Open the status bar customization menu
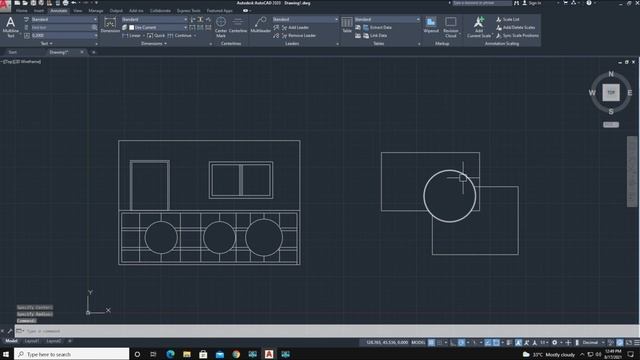 (x=636, y=342)
